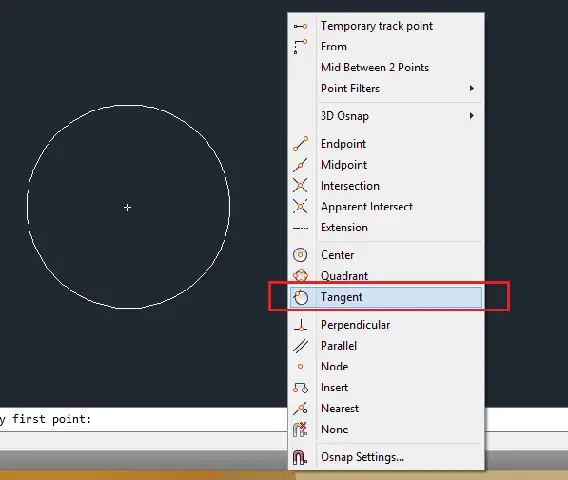Image resolution: width=568 pixels, height=480 pixels.
Task: Select the Endpoint snap icon
Action: point(300,144)
